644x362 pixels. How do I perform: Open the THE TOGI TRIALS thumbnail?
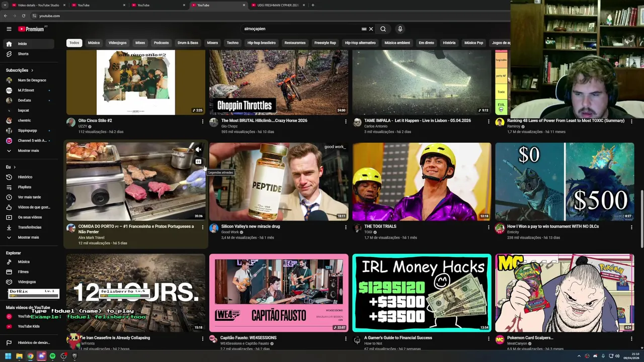click(x=422, y=182)
